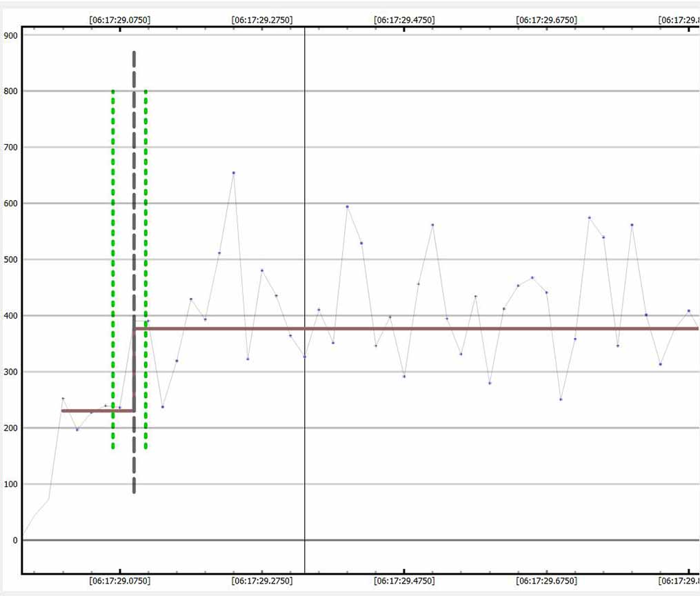
Task: Select the right green dotted boundary line
Action: coord(146,207)
